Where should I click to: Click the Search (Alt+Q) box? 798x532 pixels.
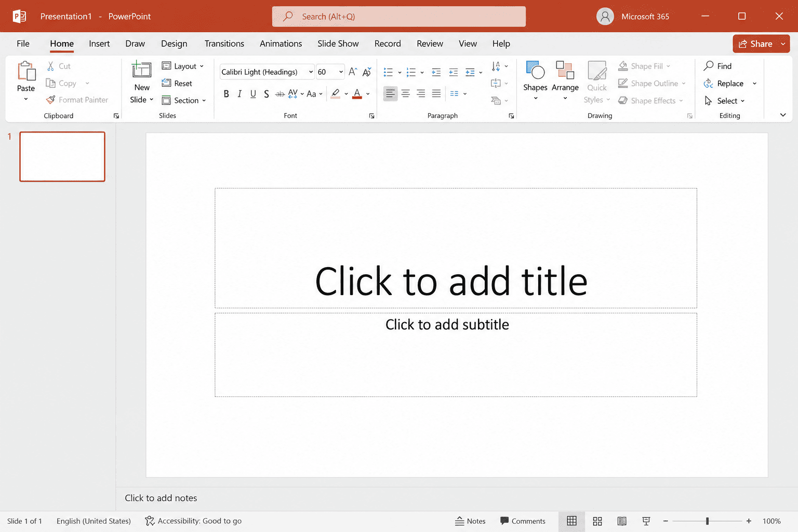399,17
